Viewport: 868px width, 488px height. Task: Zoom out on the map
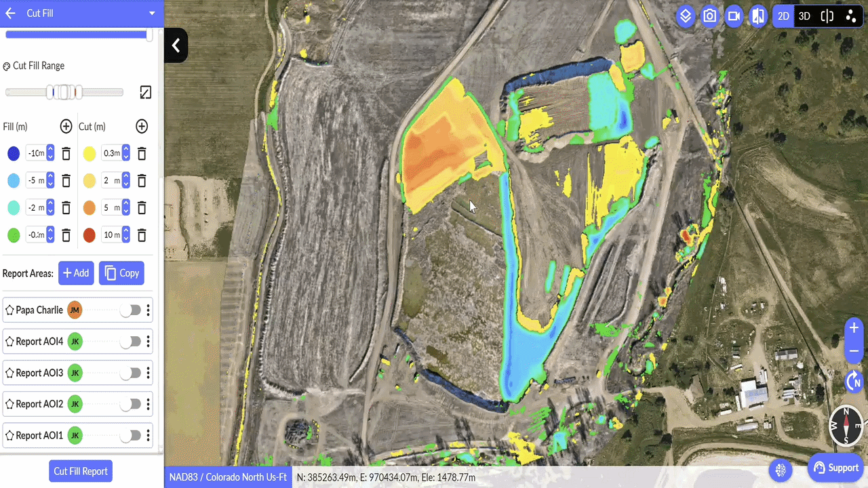coord(854,351)
